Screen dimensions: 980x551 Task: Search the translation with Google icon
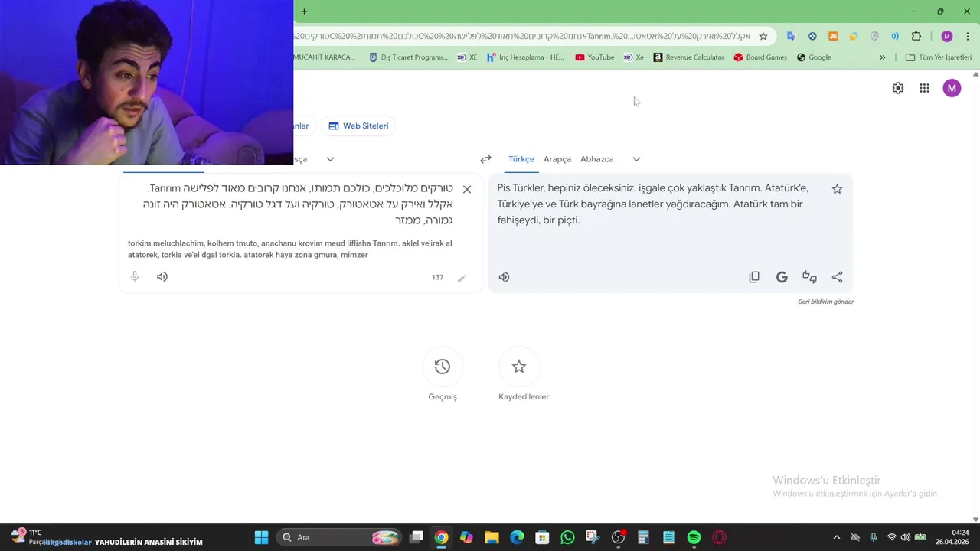pos(782,277)
